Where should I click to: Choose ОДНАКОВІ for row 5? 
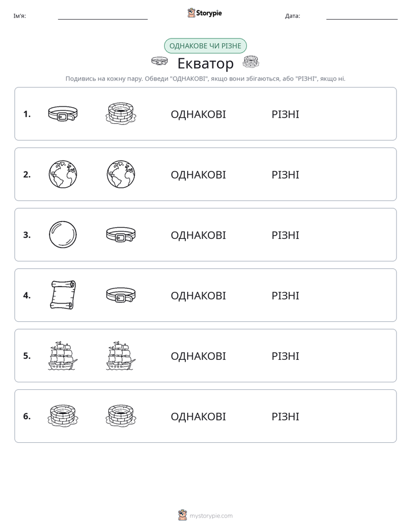198,356
